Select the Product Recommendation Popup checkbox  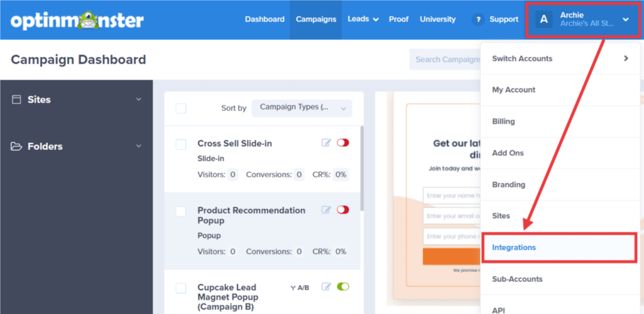(x=180, y=211)
